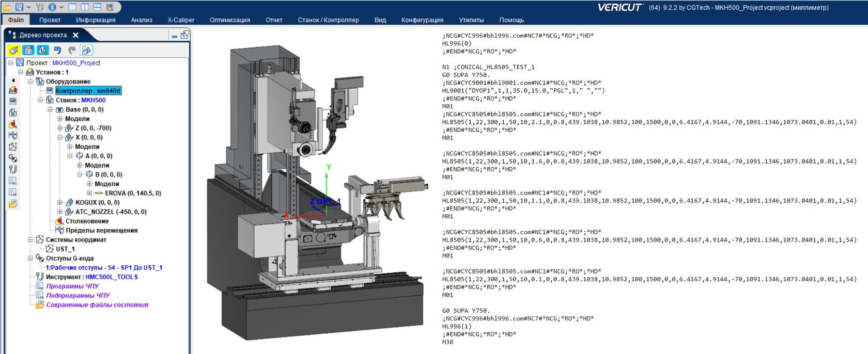The width and height of the screenshot is (868, 354).
Task: Open the X-Caliper ribbon tab
Action: coord(181,20)
